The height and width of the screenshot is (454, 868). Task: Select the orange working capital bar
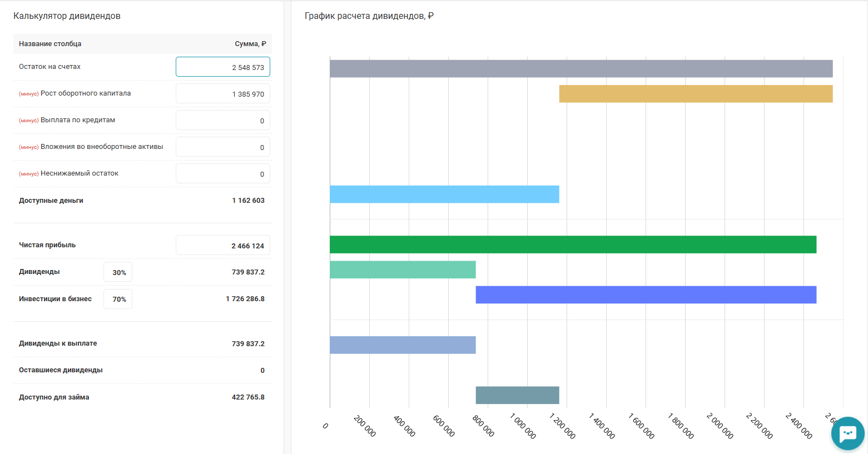point(696,94)
